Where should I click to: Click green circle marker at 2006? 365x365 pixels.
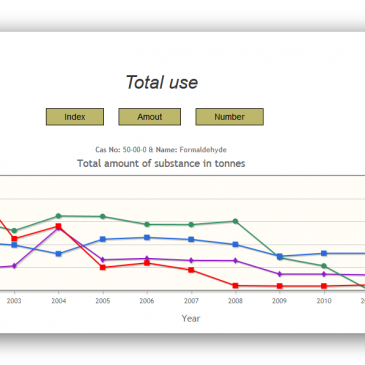click(x=147, y=224)
